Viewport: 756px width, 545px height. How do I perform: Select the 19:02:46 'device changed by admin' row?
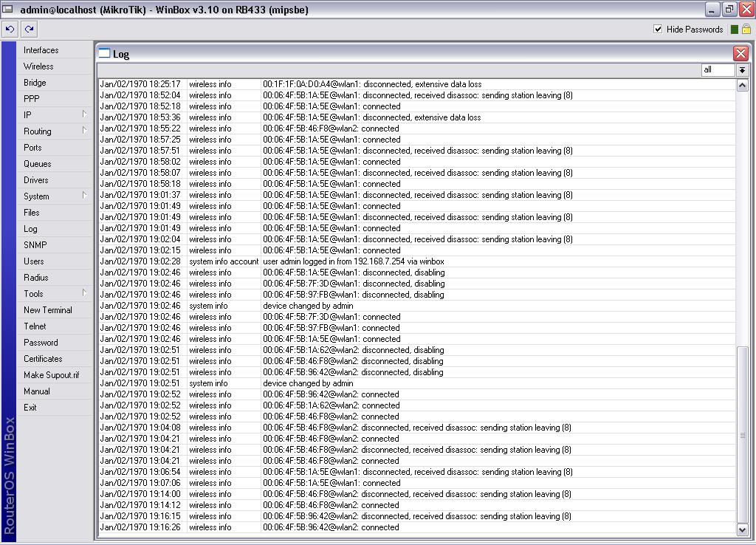416,306
